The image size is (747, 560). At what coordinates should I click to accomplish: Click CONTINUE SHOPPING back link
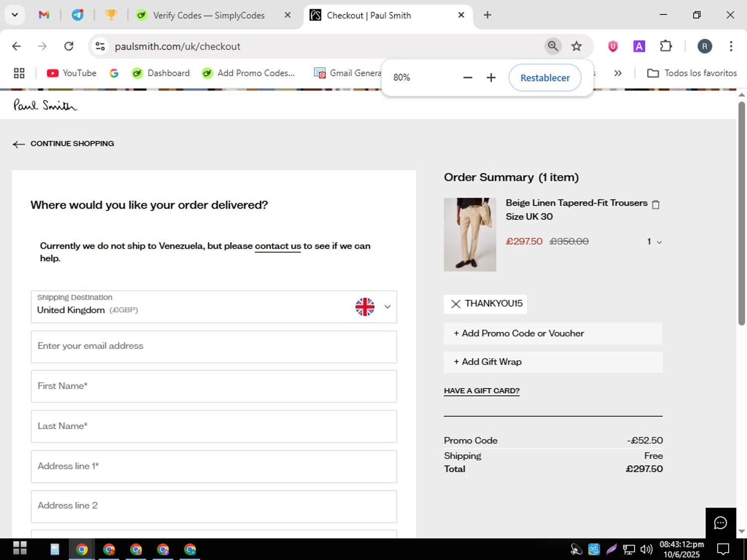(63, 144)
